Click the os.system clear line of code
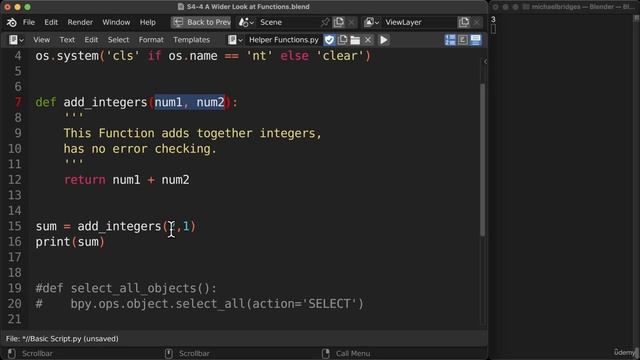This screenshot has width=640, height=360. click(x=203, y=56)
